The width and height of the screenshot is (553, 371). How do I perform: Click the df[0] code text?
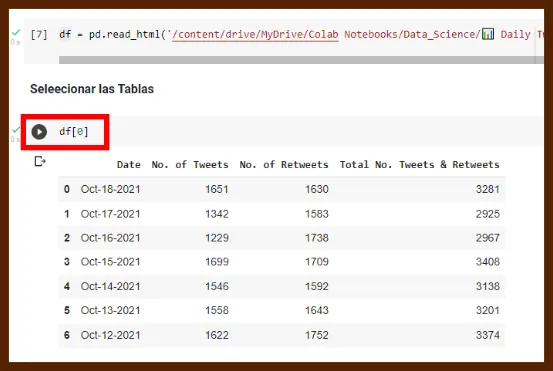[x=74, y=132]
